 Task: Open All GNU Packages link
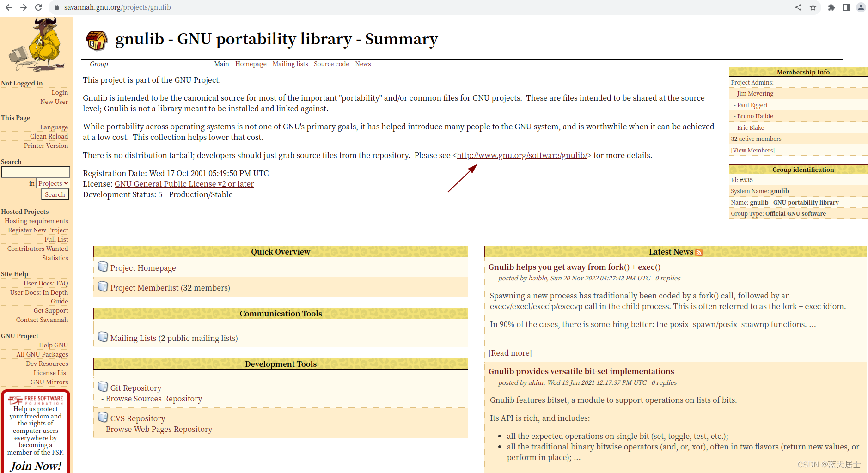(42, 354)
